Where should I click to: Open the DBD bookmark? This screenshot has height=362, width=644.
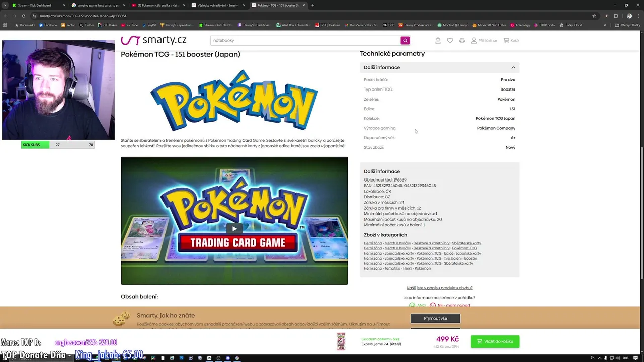coord(388,25)
